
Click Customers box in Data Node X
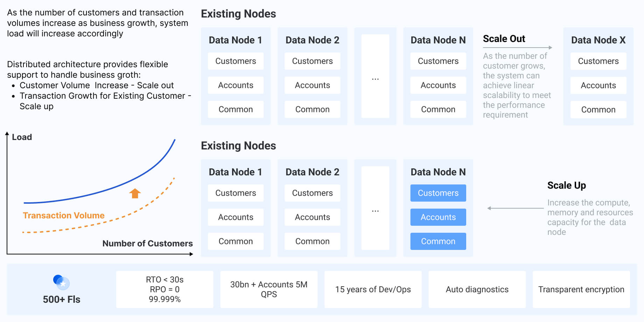tap(598, 61)
